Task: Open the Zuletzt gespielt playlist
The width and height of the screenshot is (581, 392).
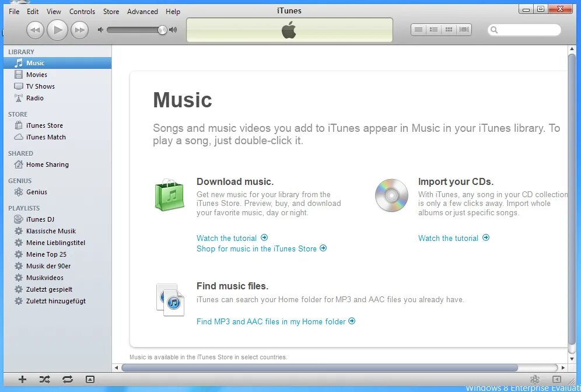Action: point(57,289)
